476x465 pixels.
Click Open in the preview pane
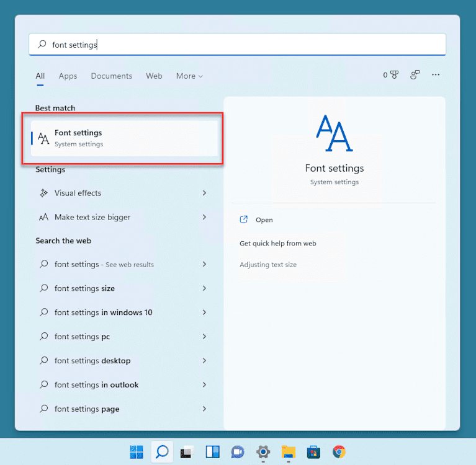pyautogui.click(x=264, y=219)
